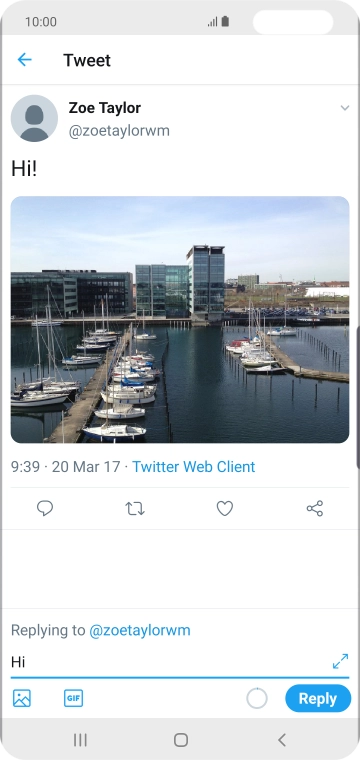Tap the Android back navigation button
Viewport: 360px width, 760px height.
click(282, 740)
